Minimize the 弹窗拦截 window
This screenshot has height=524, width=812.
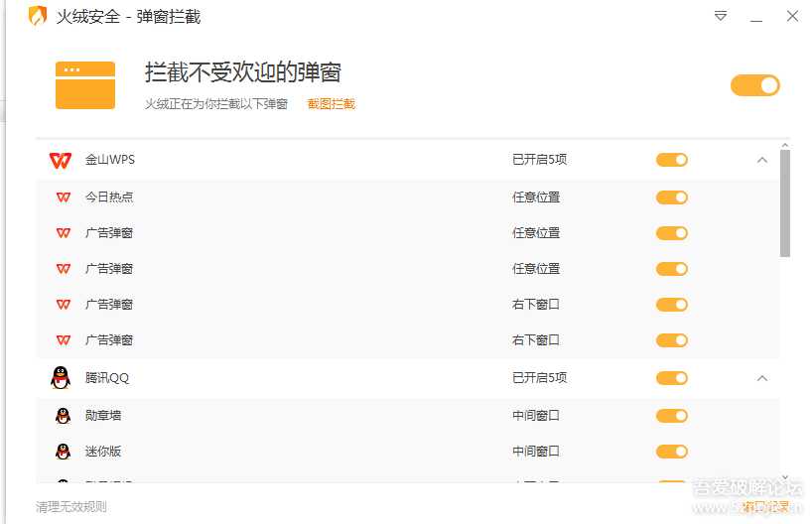click(x=756, y=21)
